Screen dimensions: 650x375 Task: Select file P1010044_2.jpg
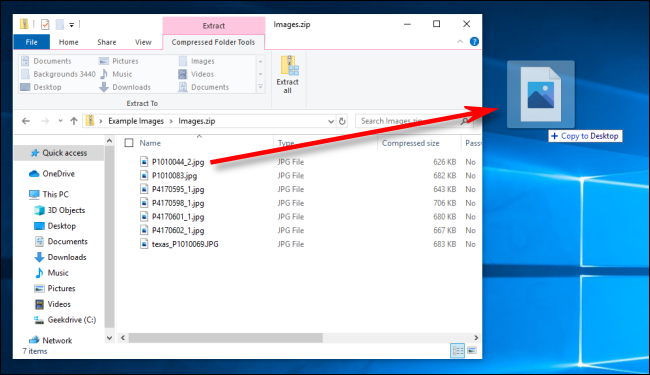[172, 162]
